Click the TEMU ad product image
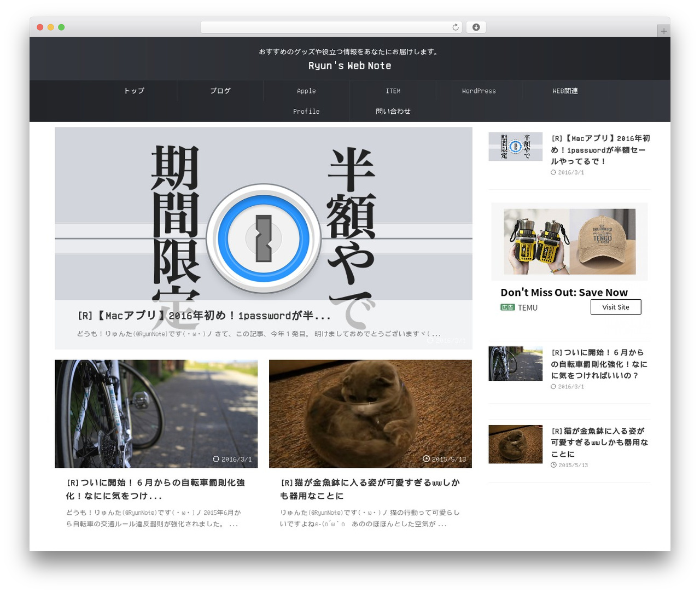The image size is (700, 593). (x=569, y=241)
